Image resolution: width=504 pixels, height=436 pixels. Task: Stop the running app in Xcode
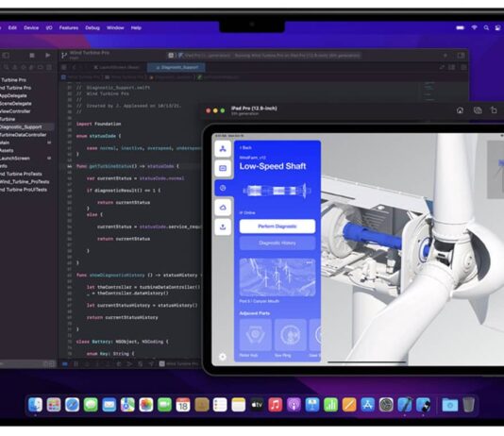(32, 56)
